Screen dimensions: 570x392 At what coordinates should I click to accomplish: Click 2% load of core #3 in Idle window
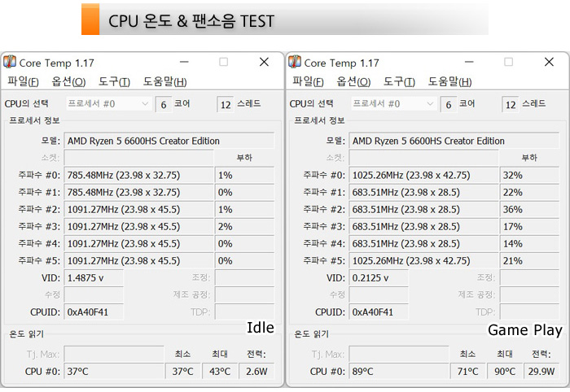tap(244, 226)
